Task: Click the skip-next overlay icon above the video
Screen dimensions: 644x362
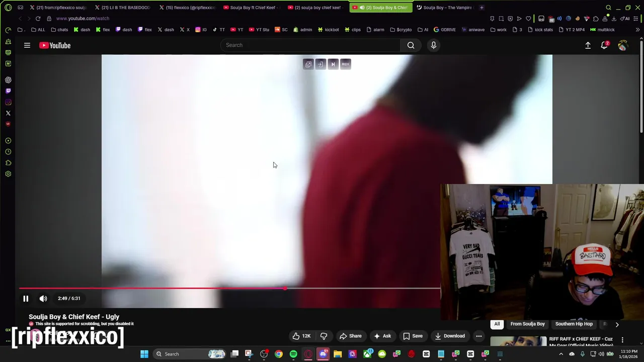Action: [333, 64]
